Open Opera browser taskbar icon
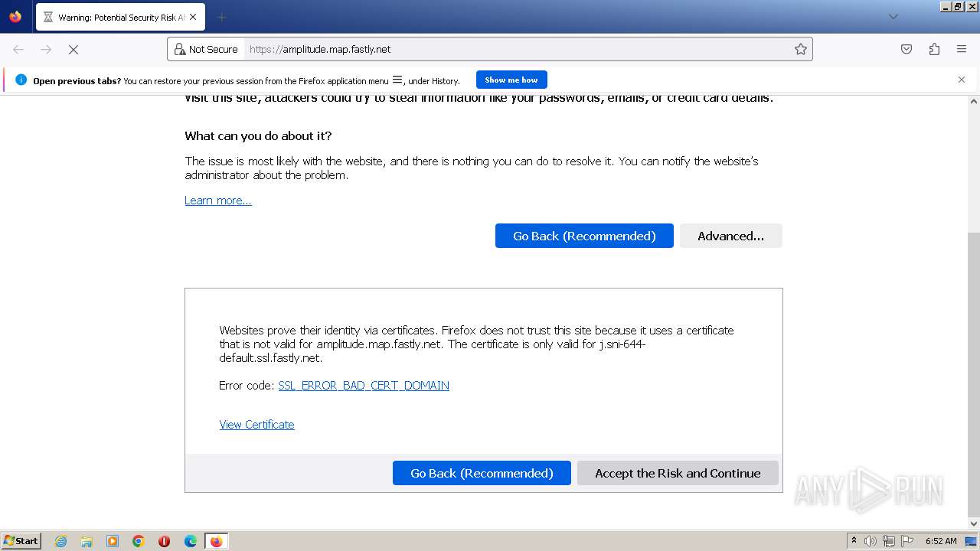The height and width of the screenshot is (551, 980). [x=164, y=541]
